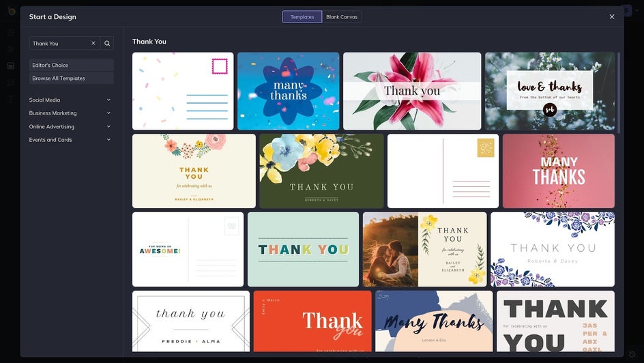Viewport: 644px width, 363px height.
Task: Select the love & thanks floral template
Action: (549, 91)
